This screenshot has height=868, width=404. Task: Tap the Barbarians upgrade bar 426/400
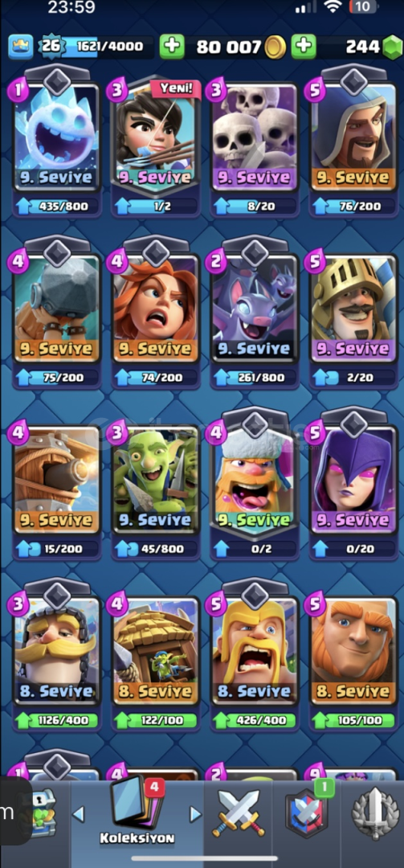255,720
